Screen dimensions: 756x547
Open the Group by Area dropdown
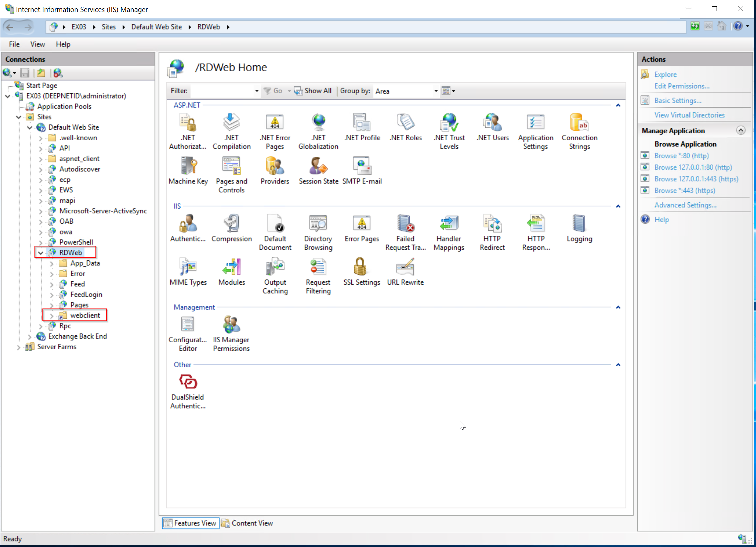click(x=435, y=91)
